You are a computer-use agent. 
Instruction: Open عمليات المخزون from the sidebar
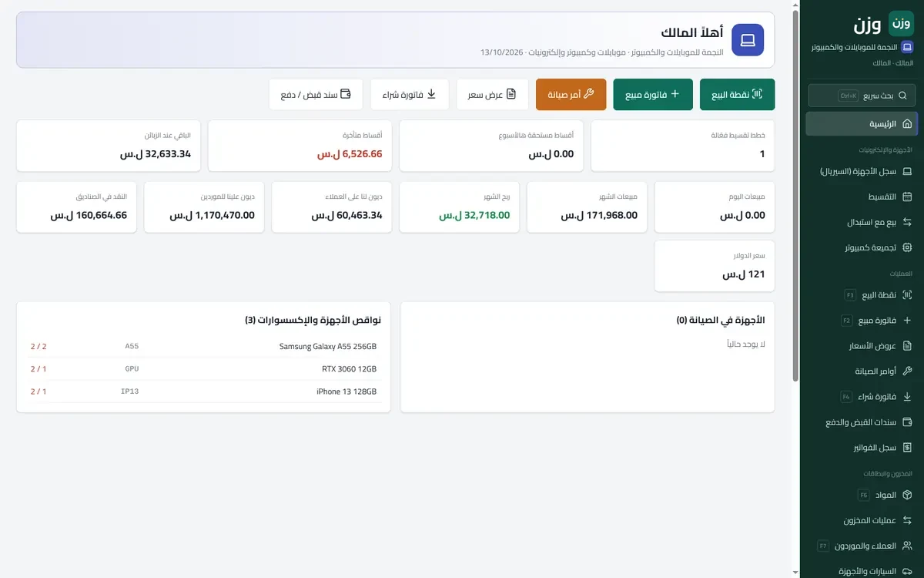tap(862, 520)
